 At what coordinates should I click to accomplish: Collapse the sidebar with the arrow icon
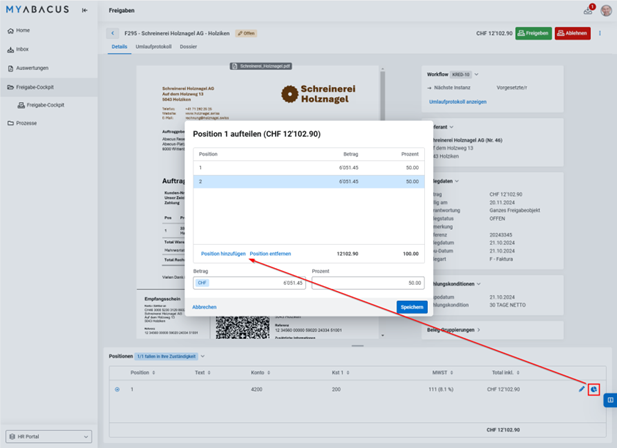point(85,10)
